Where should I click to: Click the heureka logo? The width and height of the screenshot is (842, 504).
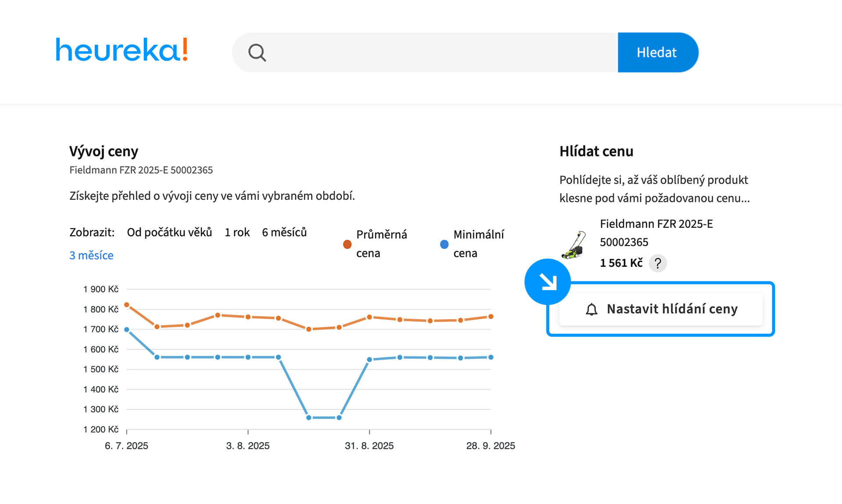[x=121, y=50]
